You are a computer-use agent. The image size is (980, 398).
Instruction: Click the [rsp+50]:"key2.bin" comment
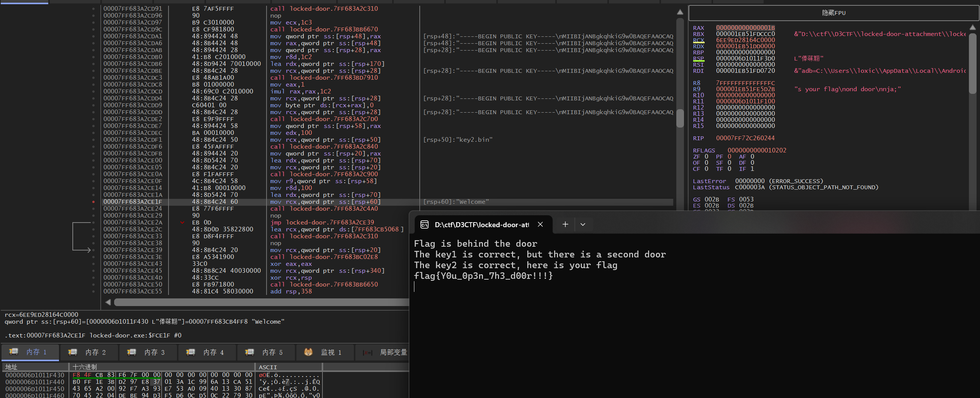pos(458,140)
